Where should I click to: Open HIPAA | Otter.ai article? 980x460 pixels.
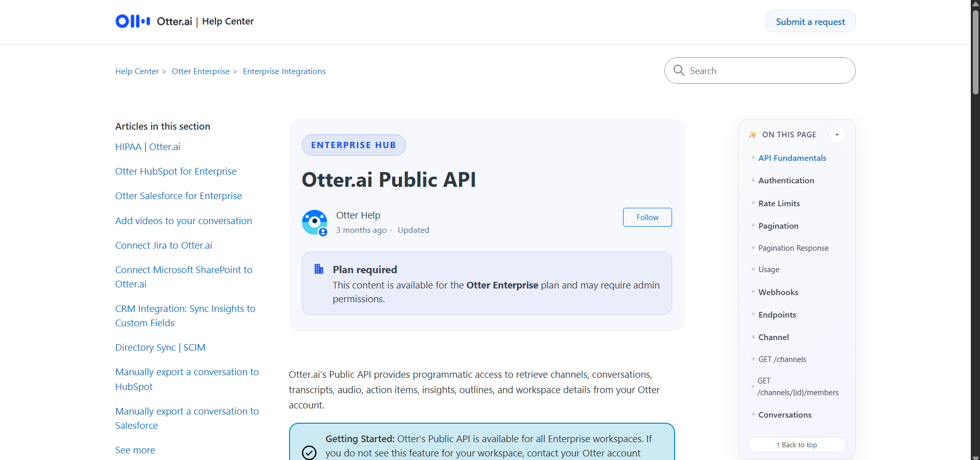point(148,147)
